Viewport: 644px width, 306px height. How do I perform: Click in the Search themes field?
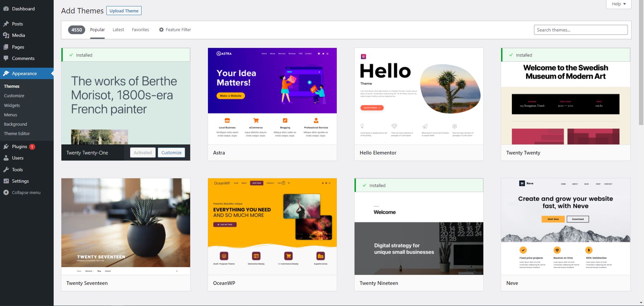[581, 30]
